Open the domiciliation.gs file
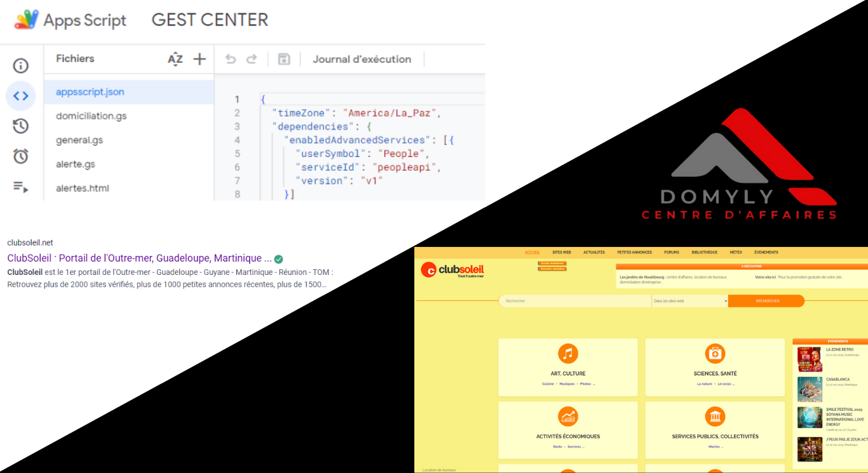The height and width of the screenshot is (473, 868). (92, 116)
